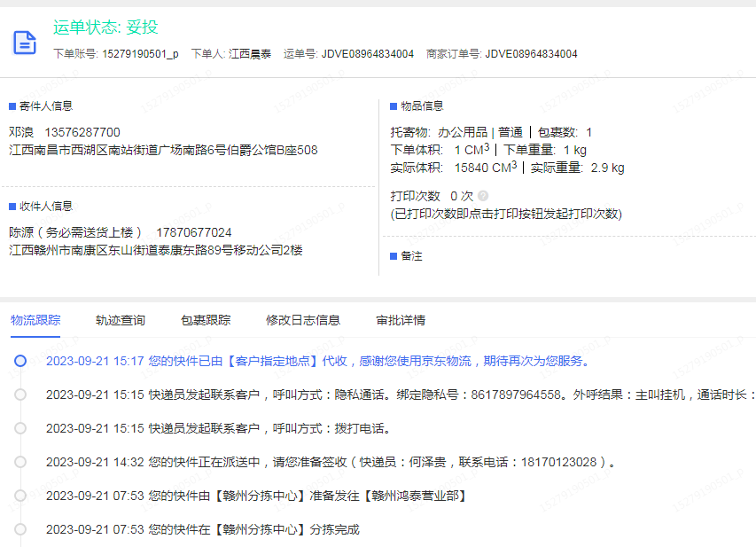The height and width of the screenshot is (547, 756).
Task: Open the 修改日志信息 tab
Action: coord(302,320)
